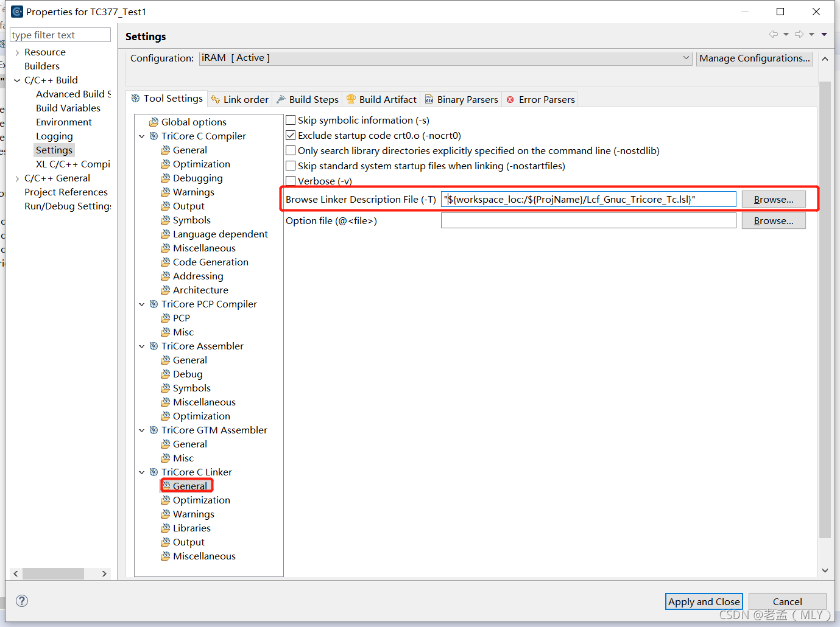The image size is (840, 627).
Task: Collapse the C/C++ Build category
Action: (17, 80)
